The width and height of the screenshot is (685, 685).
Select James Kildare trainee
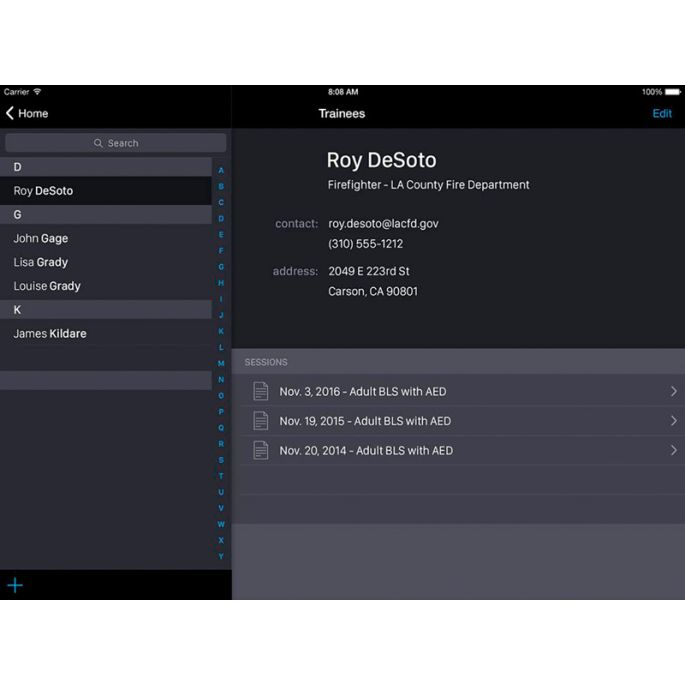point(106,334)
